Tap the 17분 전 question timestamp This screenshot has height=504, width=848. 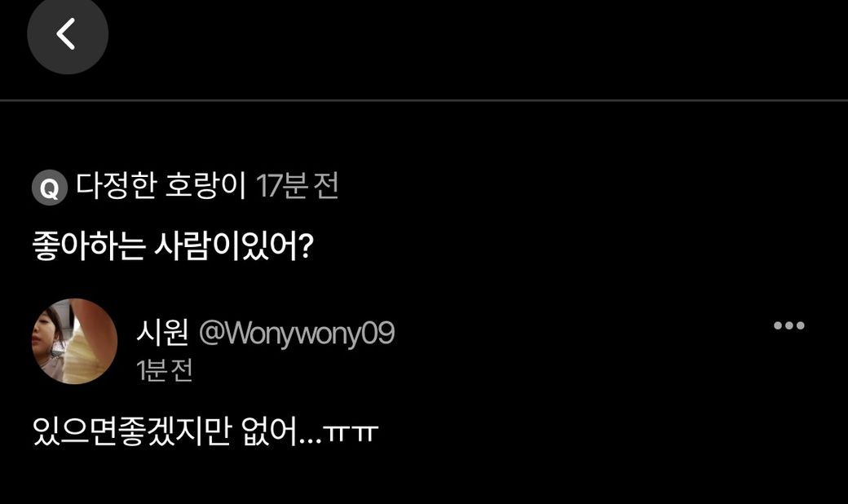click(298, 185)
